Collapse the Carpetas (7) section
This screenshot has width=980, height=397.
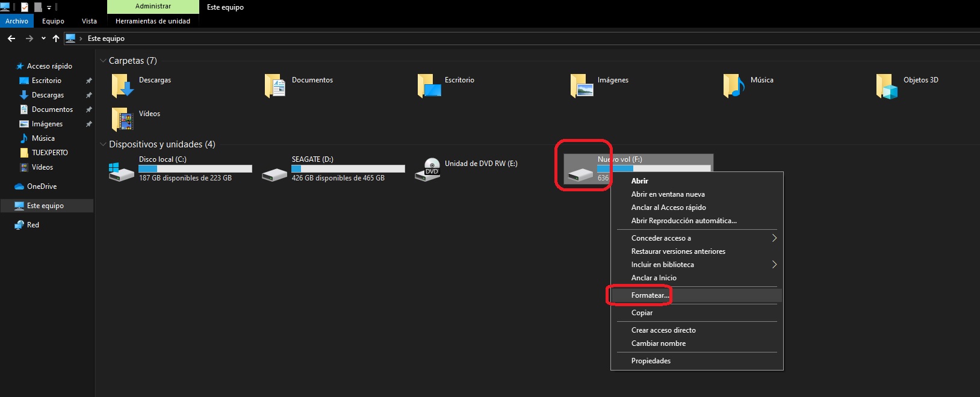(103, 61)
